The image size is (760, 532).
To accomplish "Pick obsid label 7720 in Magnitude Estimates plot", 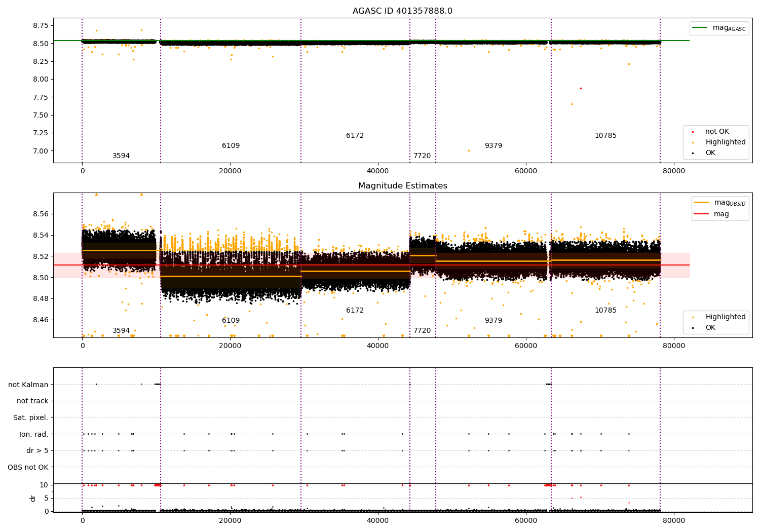I will point(422,330).
